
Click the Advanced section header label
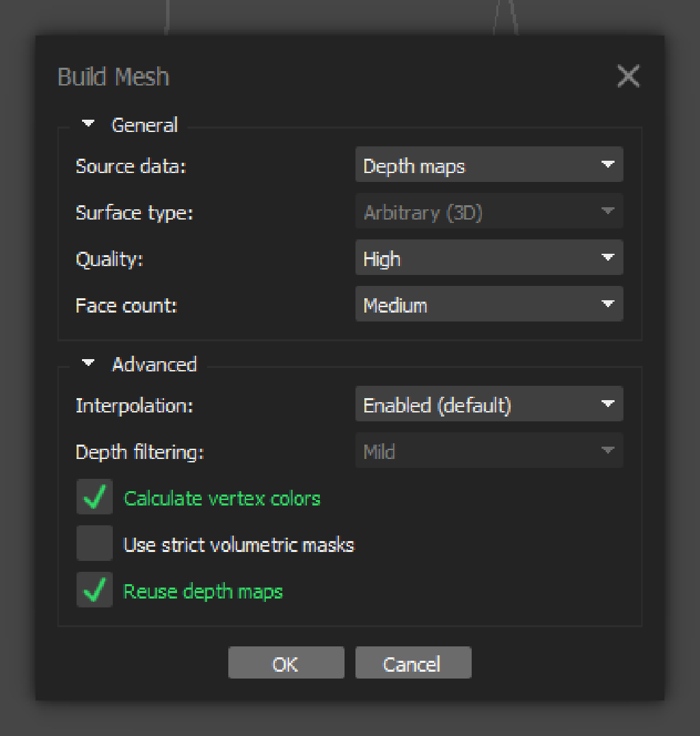154,365
